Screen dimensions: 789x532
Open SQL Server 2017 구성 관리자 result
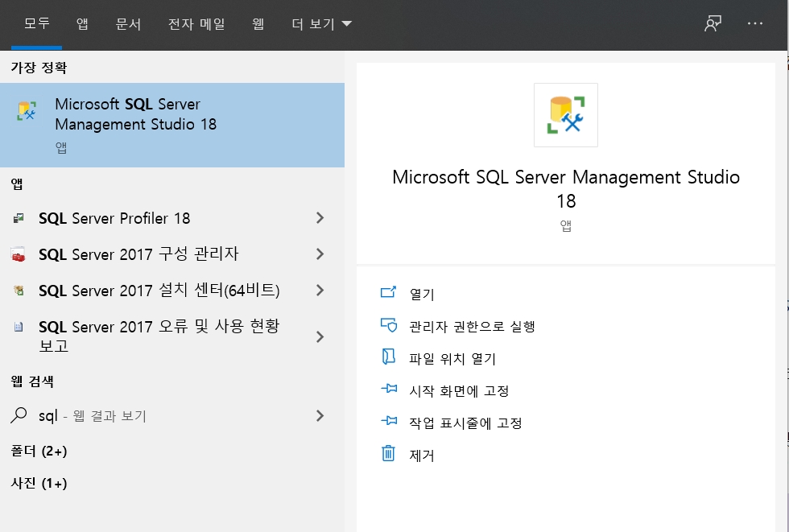click(x=172, y=254)
